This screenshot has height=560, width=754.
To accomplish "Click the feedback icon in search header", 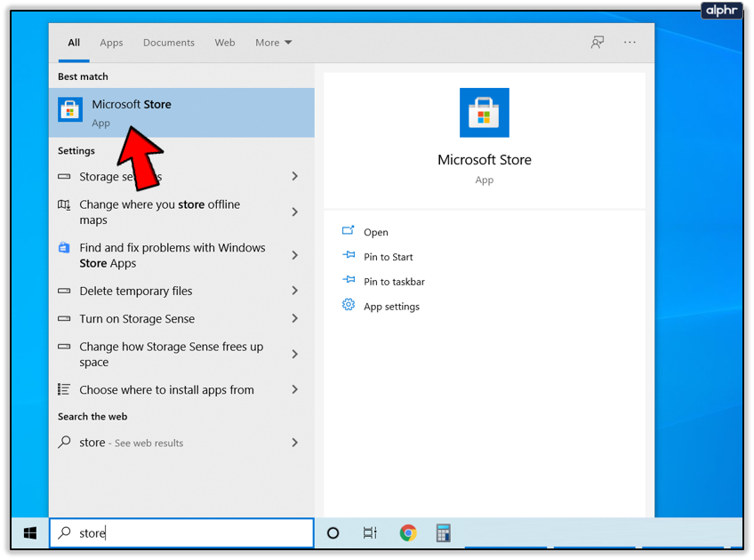I will coord(598,43).
